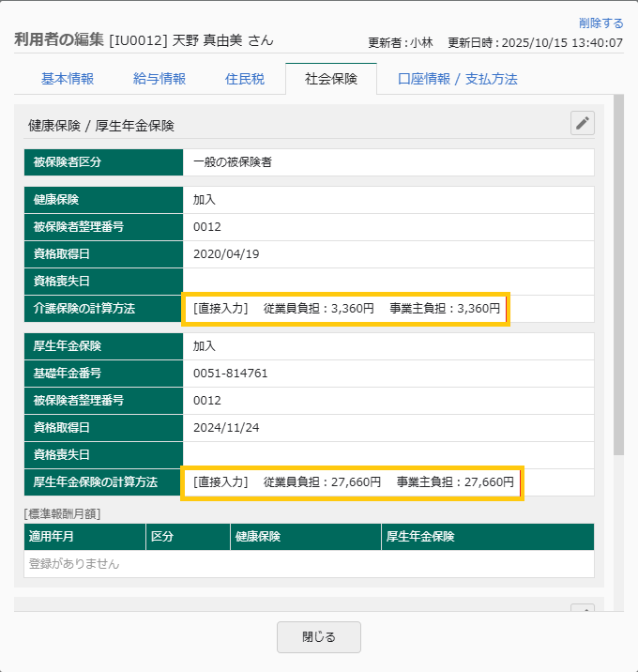The image size is (638, 672).
Task: Click the pencil edit icon for 健康保険 / 厚生年金保険
Action: tap(583, 123)
